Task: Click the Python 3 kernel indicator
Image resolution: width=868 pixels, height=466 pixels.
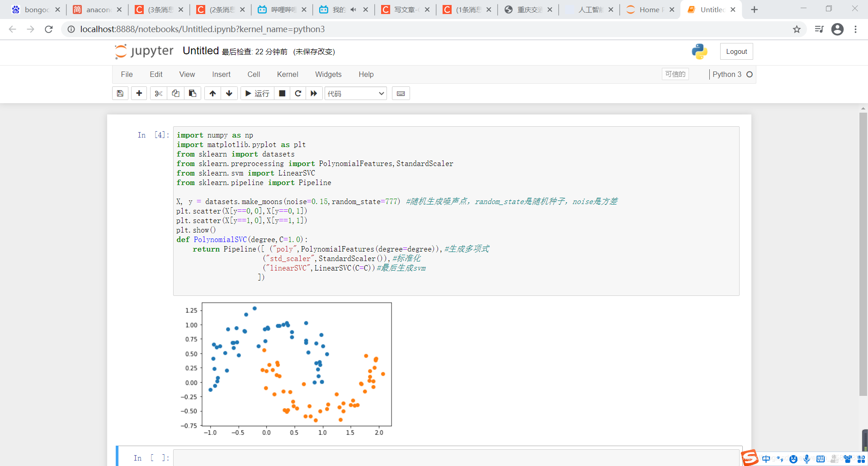Action: [x=726, y=74]
